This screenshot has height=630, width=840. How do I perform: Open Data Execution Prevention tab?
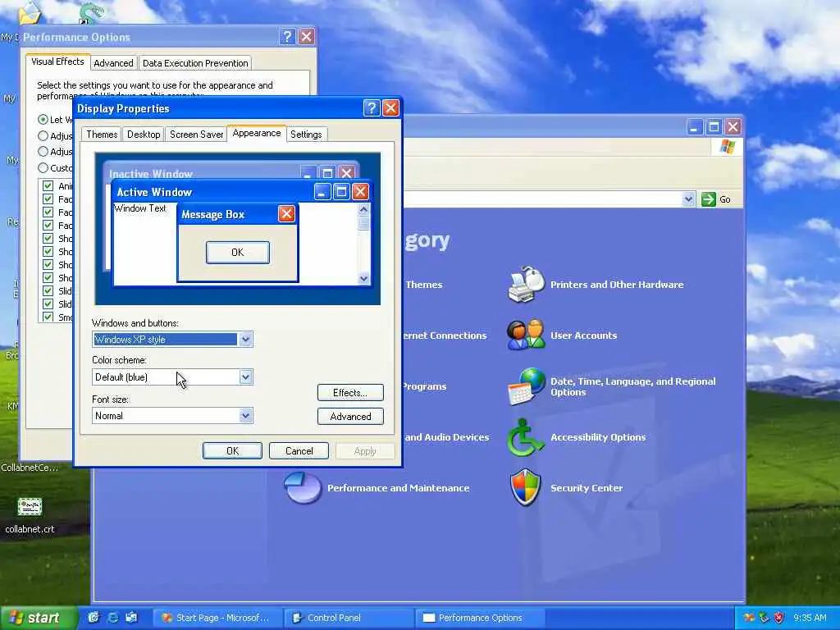pyautogui.click(x=195, y=63)
